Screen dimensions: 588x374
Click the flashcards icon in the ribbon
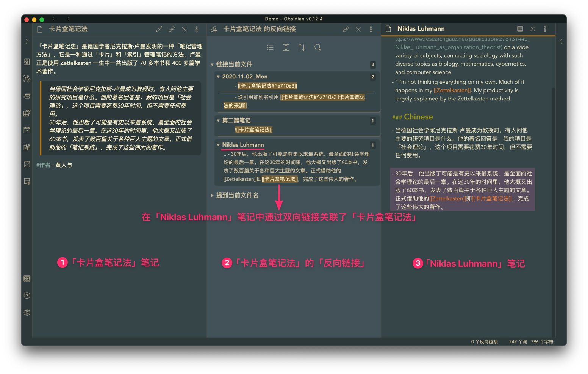coord(27,96)
